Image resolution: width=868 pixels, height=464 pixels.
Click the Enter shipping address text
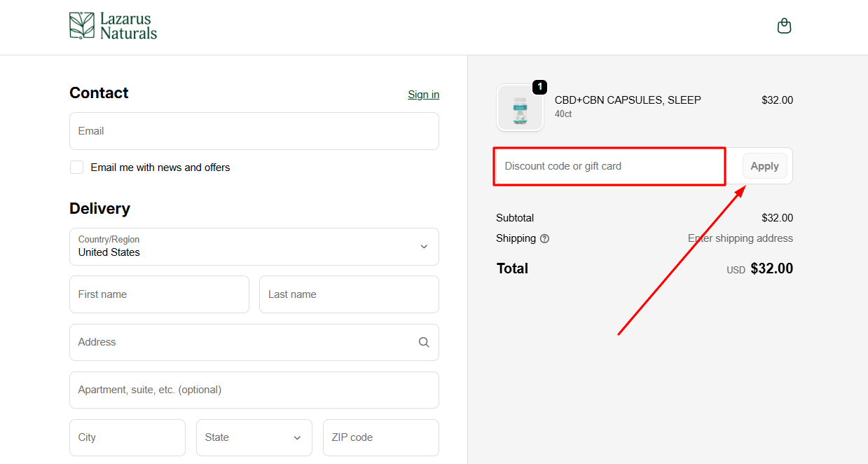pyautogui.click(x=740, y=238)
